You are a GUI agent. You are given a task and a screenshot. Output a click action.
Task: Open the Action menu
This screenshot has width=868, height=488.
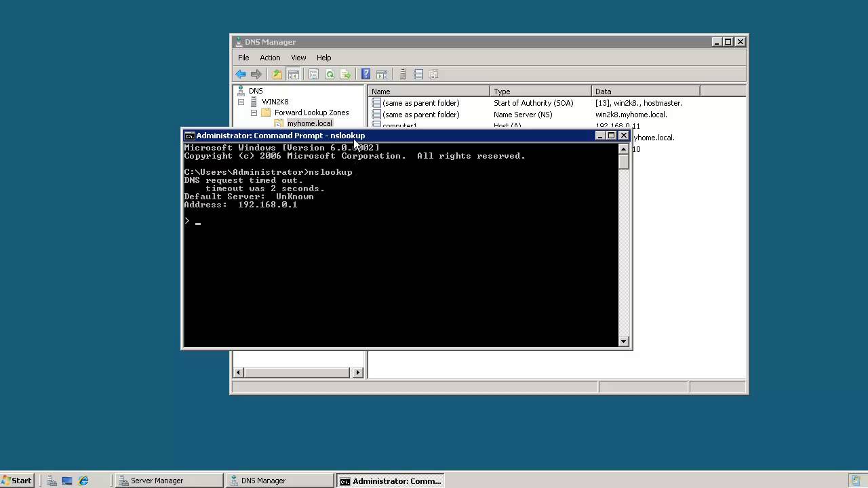click(x=270, y=58)
